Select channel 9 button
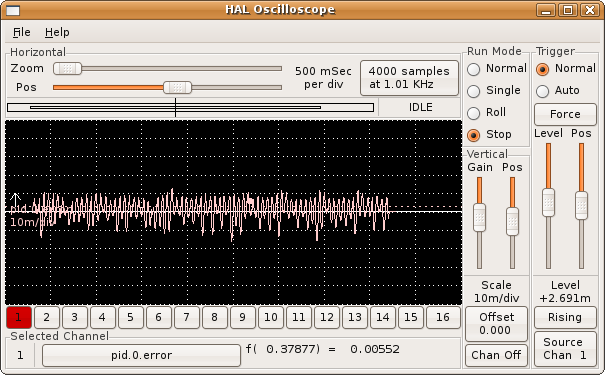Screen dimensions: 605x375 point(242,318)
